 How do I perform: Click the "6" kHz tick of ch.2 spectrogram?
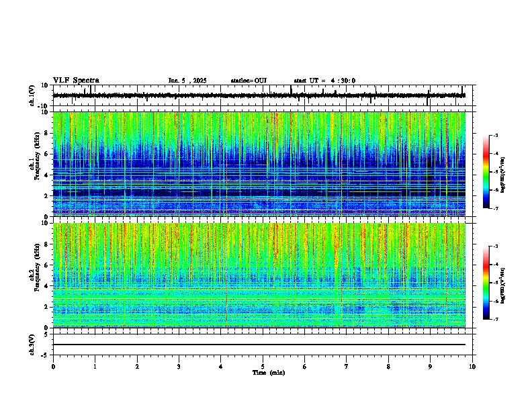(x=46, y=265)
